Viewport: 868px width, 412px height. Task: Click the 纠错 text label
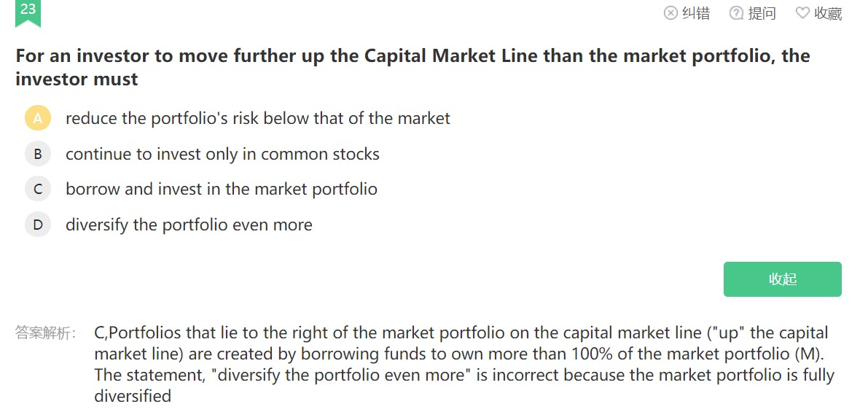coord(696,13)
